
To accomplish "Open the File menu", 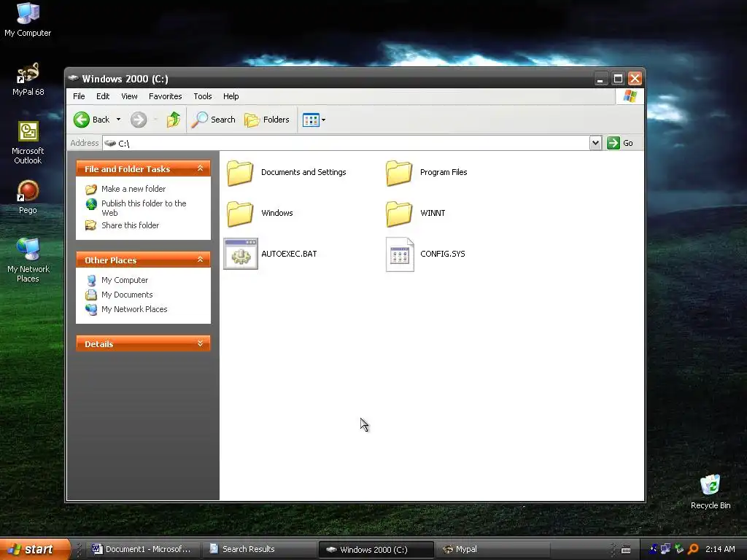I will pos(79,96).
